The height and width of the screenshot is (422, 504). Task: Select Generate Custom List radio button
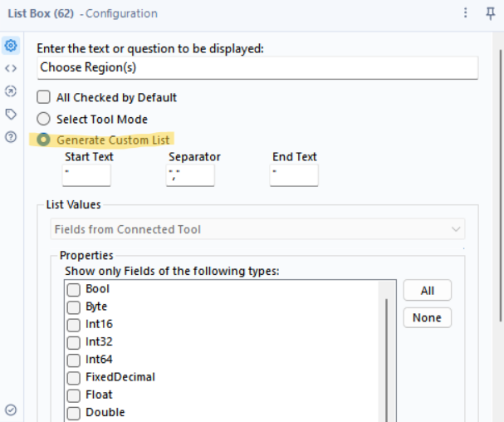(x=44, y=140)
